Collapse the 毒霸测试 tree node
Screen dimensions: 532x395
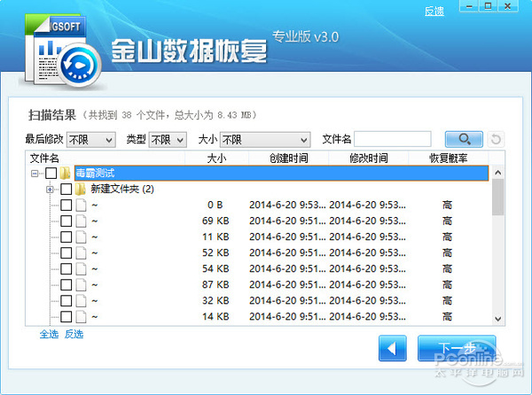point(35,174)
